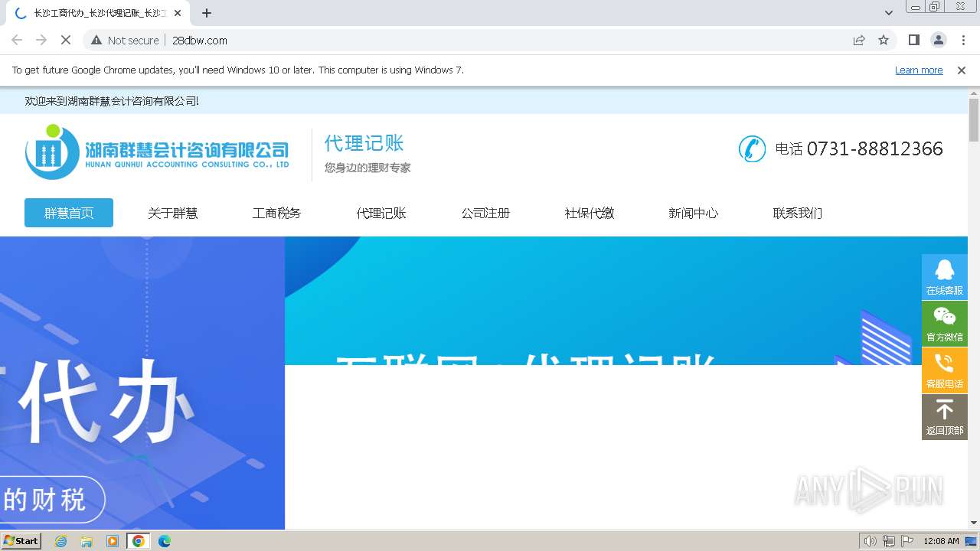Click the Not secure warning icon
This screenshot has height=551, width=980.
[x=96, y=40]
